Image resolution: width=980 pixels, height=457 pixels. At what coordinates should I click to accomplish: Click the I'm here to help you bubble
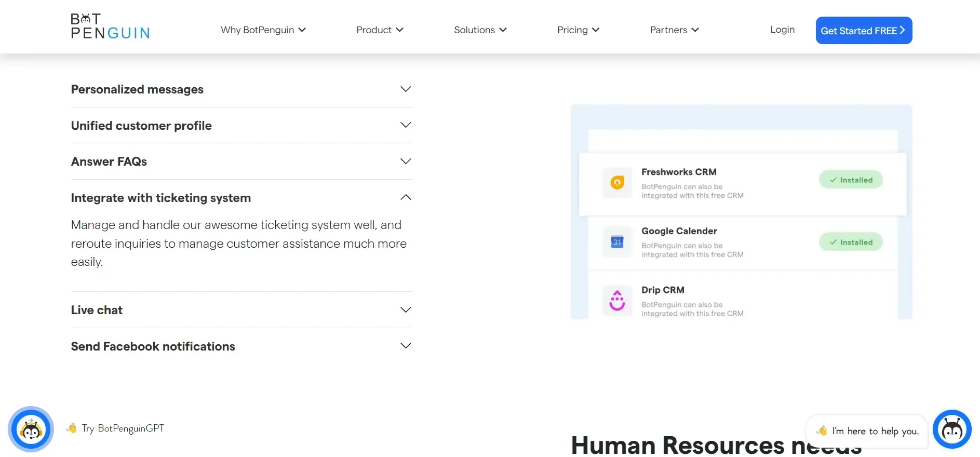coord(867,431)
